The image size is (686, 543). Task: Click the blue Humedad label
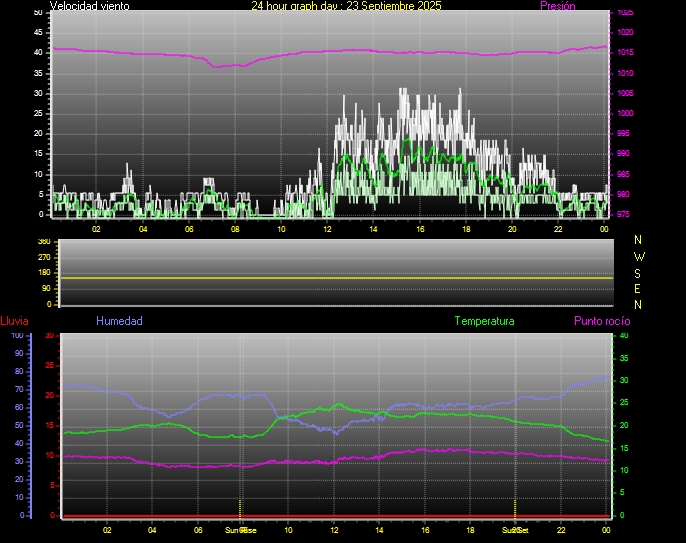click(x=119, y=321)
